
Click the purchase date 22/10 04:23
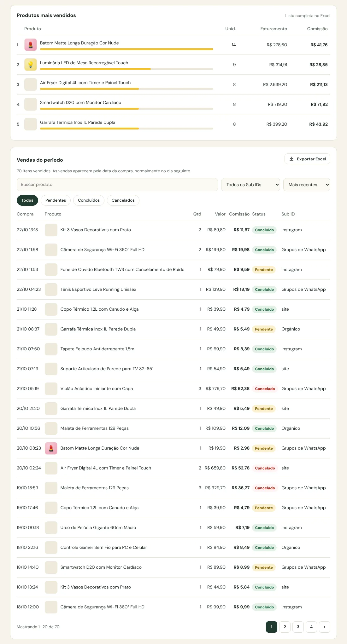coord(29,290)
